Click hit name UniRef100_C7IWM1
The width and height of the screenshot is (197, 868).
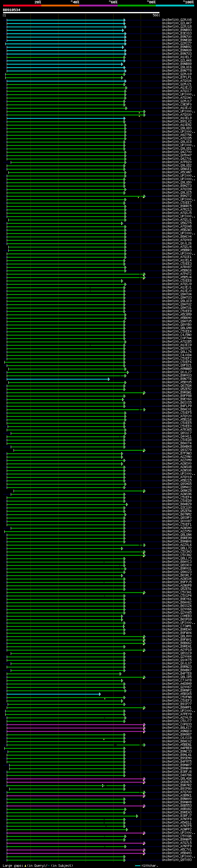177,626
